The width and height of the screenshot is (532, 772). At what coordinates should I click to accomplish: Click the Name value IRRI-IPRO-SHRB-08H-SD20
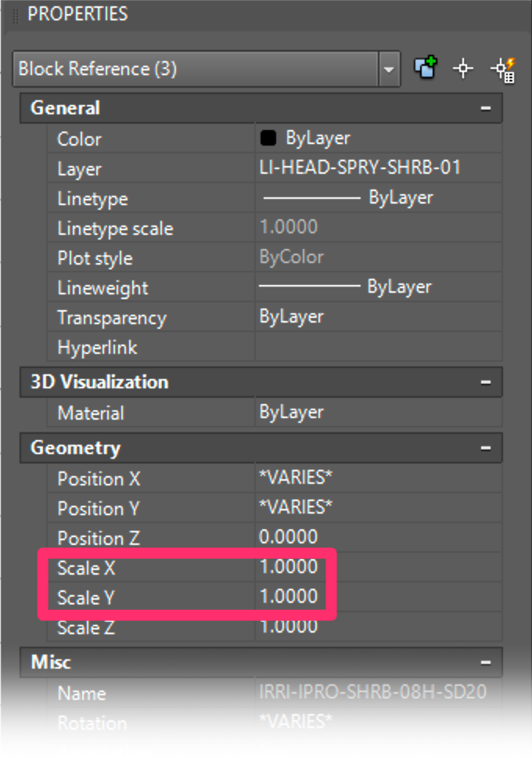372,692
